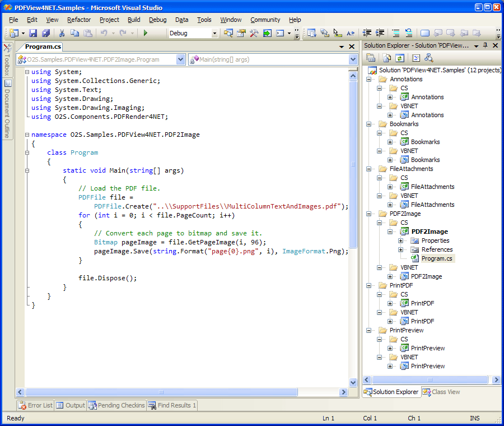504x426 pixels.
Task: Collapse the namespace code block
Action: pyautogui.click(x=27, y=135)
